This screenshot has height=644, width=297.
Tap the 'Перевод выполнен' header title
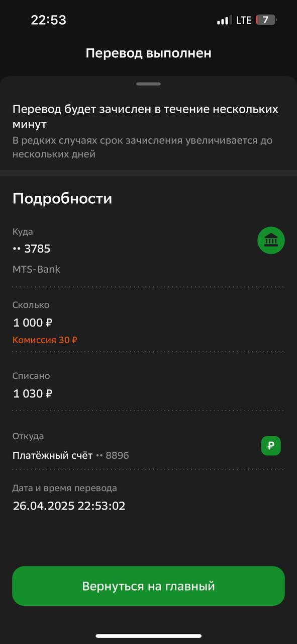[x=148, y=53]
